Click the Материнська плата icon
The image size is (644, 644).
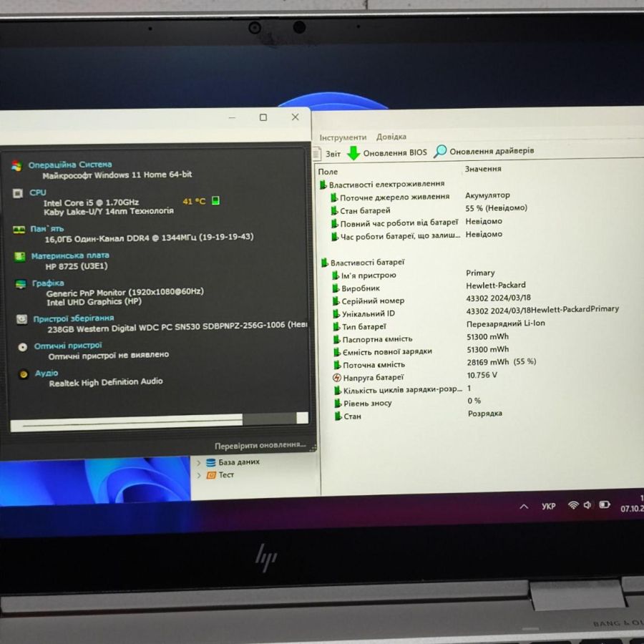point(20,257)
